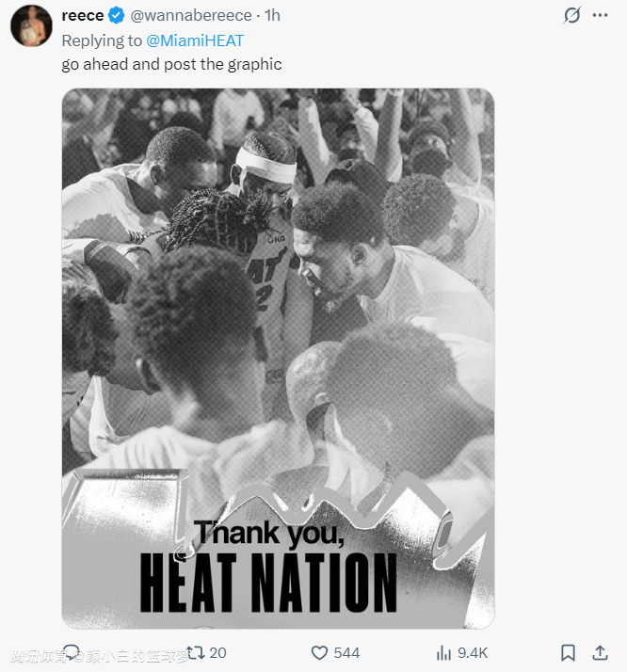
Task: Click the like count 544
Action: tap(346, 652)
